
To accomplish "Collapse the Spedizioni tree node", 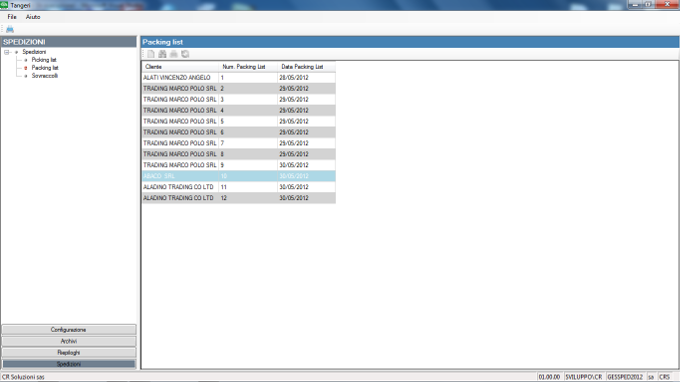I will coord(7,52).
